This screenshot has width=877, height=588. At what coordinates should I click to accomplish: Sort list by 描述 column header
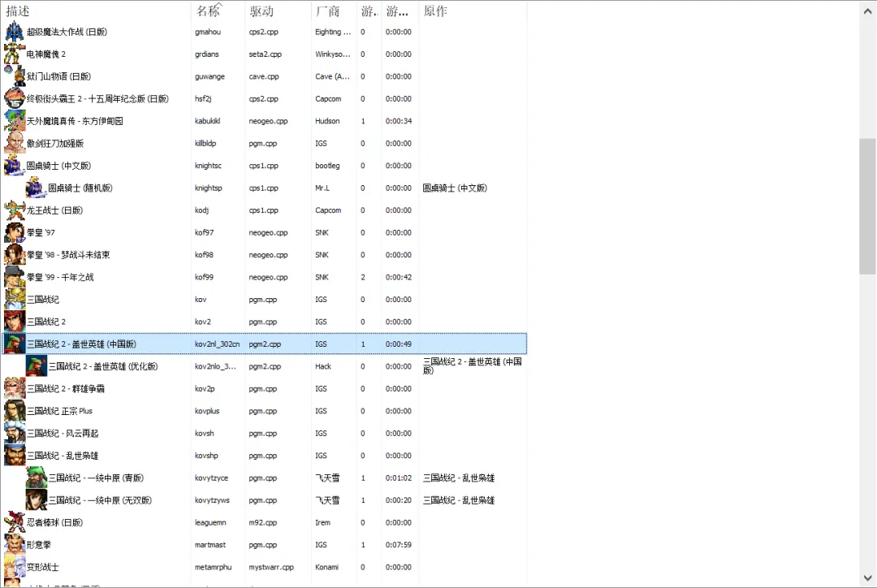pyautogui.click(x=96, y=11)
